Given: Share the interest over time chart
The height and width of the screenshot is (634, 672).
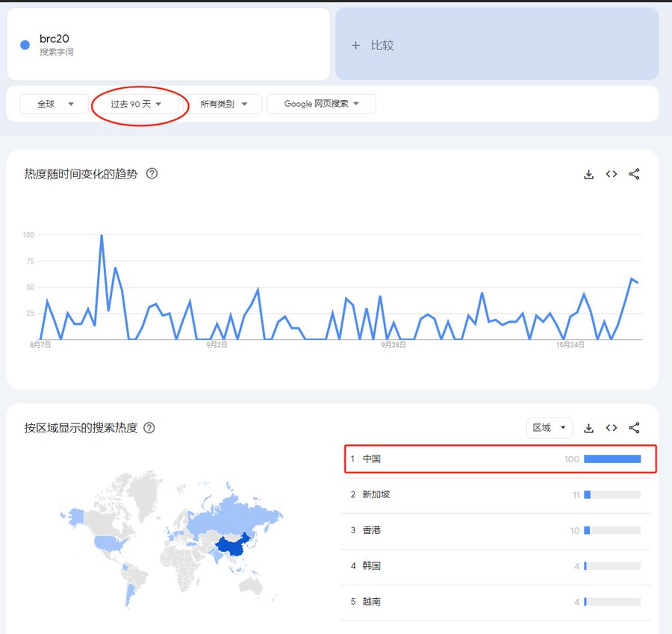Looking at the screenshot, I should (x=634, y=174).
